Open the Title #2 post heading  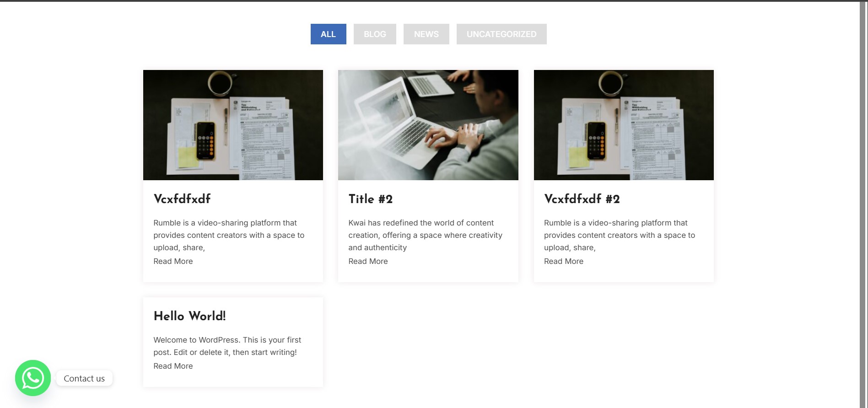(371, 199)
